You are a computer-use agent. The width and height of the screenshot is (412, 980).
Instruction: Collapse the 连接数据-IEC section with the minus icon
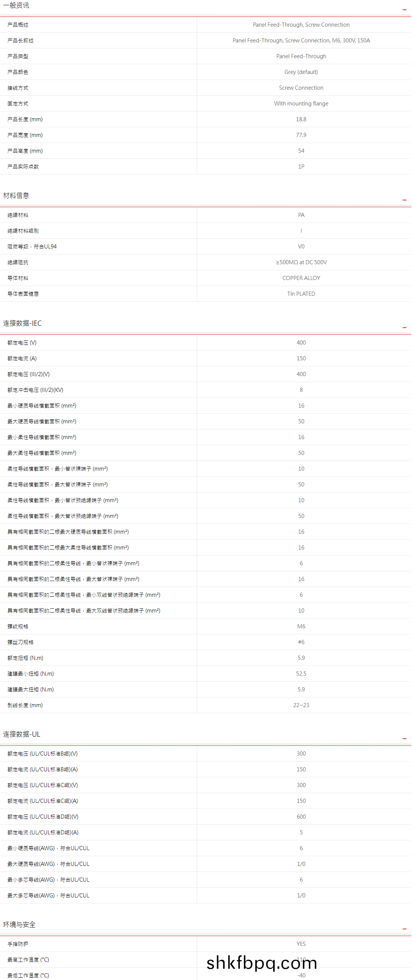point(405,328)
